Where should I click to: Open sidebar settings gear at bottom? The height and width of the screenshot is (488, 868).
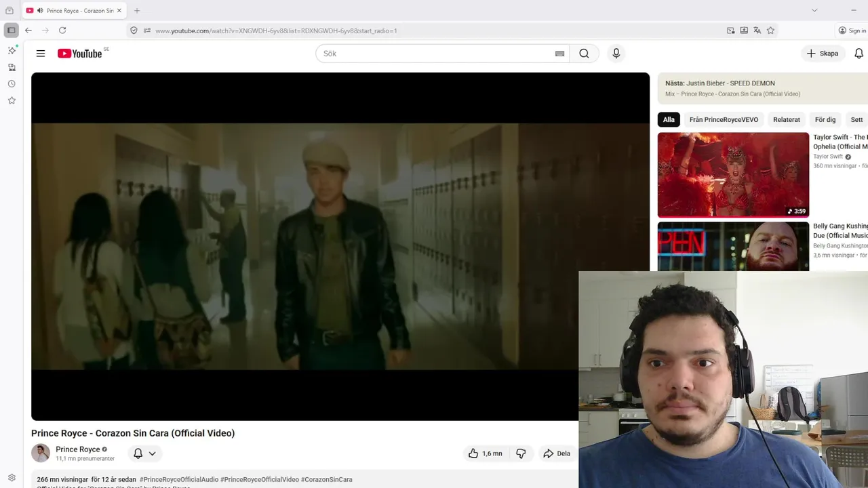tap(12, 478)
